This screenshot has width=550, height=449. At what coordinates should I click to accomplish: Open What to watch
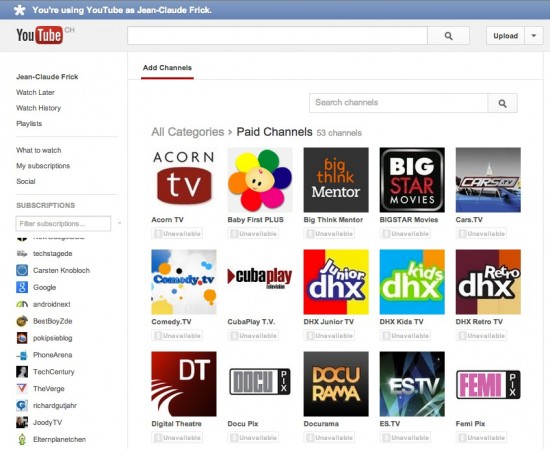coord(39,150)
